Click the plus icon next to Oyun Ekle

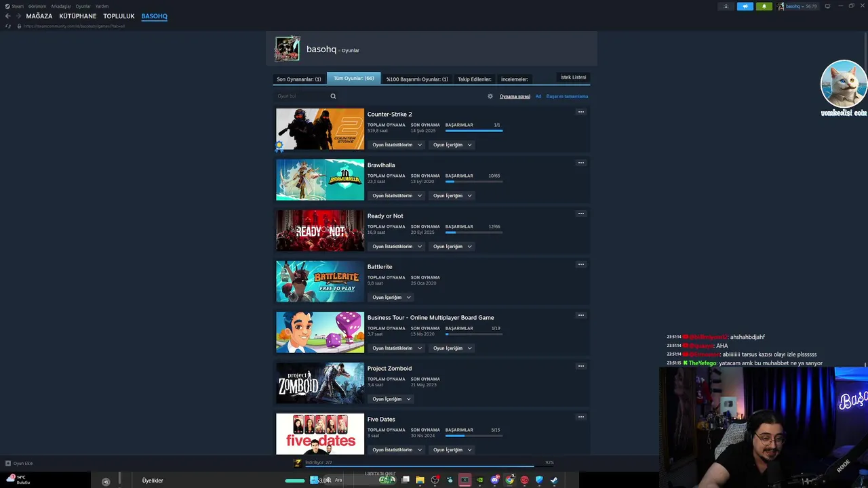[x=8, y=464]
